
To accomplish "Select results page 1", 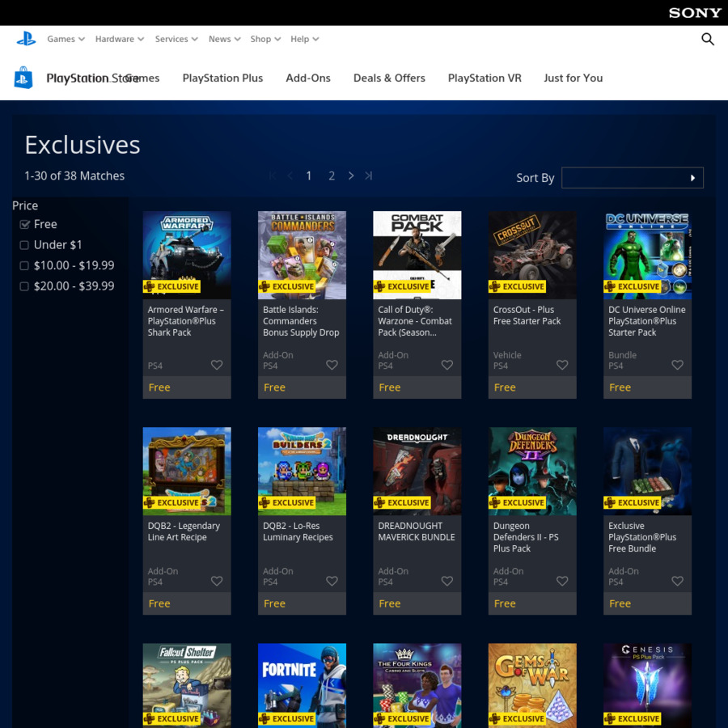I will 309,176.
